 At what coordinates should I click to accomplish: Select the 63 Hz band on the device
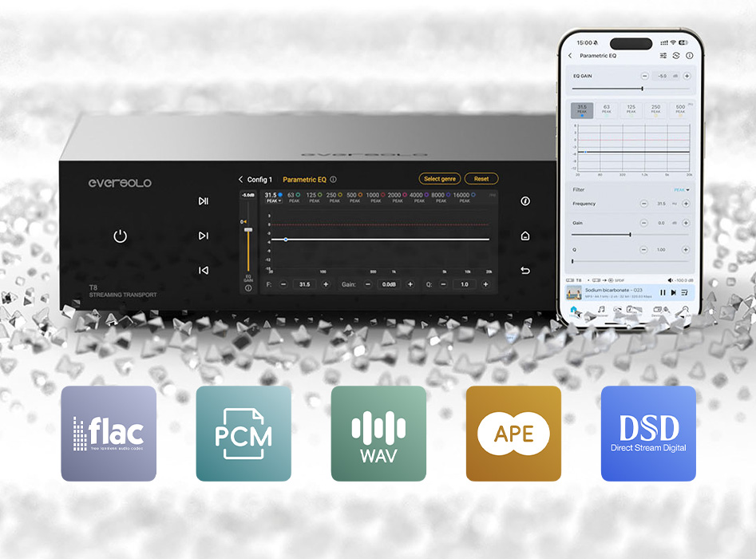[294, 197]
